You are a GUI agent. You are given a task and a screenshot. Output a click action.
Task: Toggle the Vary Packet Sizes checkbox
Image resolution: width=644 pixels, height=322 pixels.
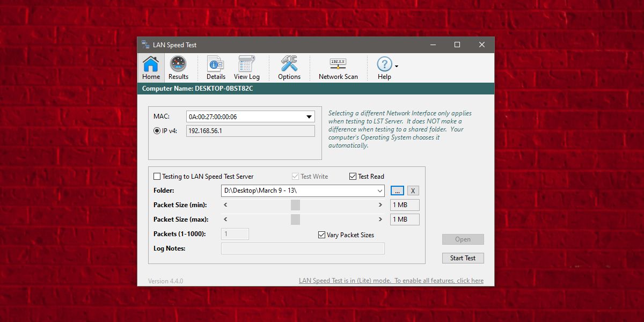321,235
